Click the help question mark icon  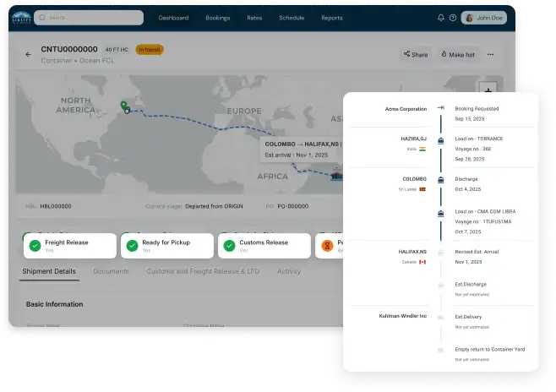453,18
